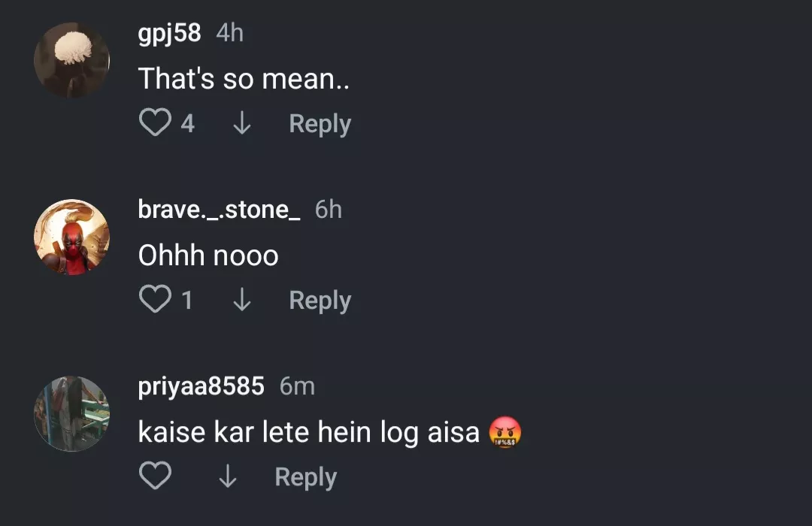Select the "kaise kar lete hein log aisa" text
The image size is (812, 526).
[x=308, y=432]
